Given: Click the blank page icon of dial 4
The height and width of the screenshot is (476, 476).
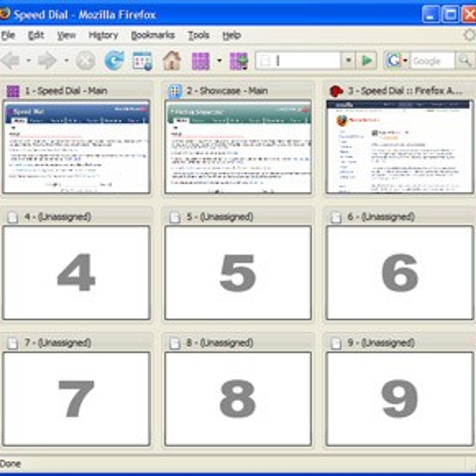Looking at the screenshot, I should [x=13, y=217].
